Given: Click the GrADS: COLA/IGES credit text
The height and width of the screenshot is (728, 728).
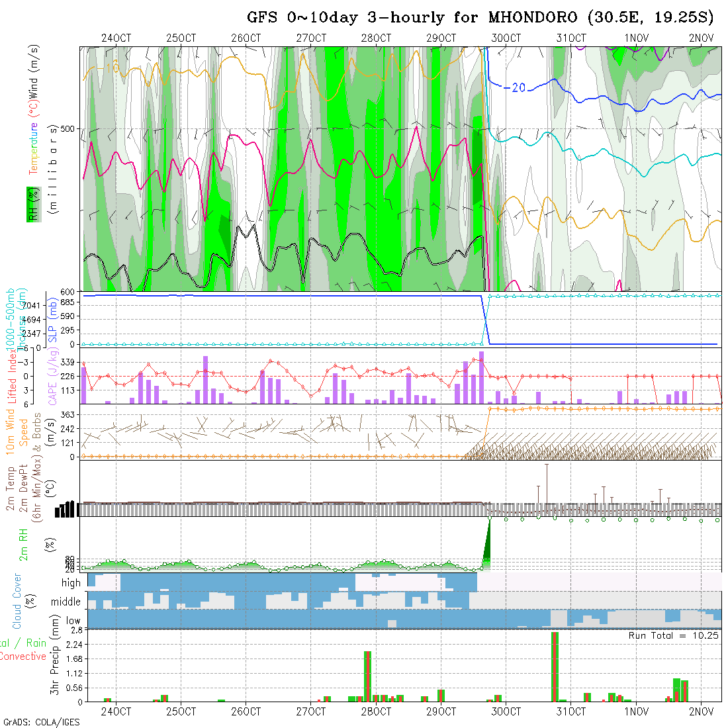Looking at the screenshot, I should 41,722.
